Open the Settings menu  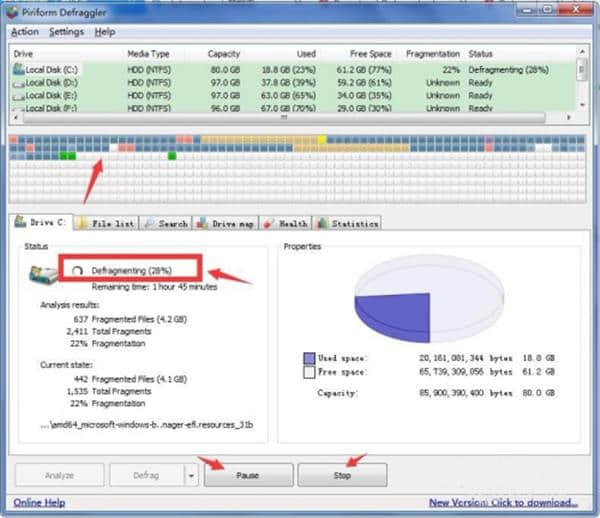click(66, 32)
